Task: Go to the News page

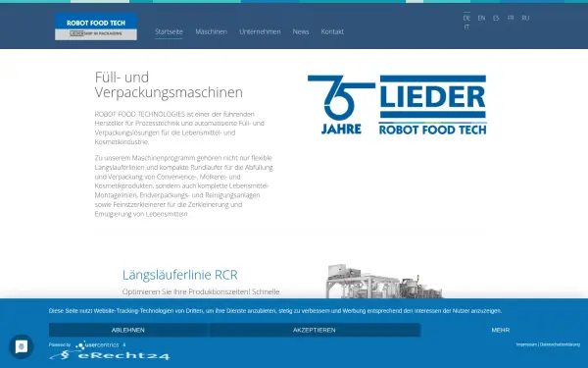Action: 301,32
